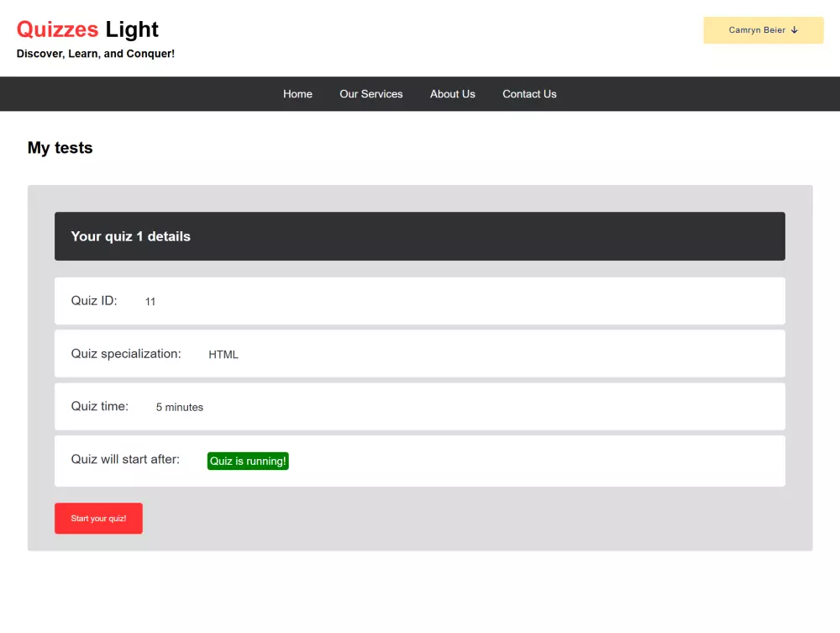Click the red Quizzes text in the logo
840x633 pixels.
(x=57, y=29)
